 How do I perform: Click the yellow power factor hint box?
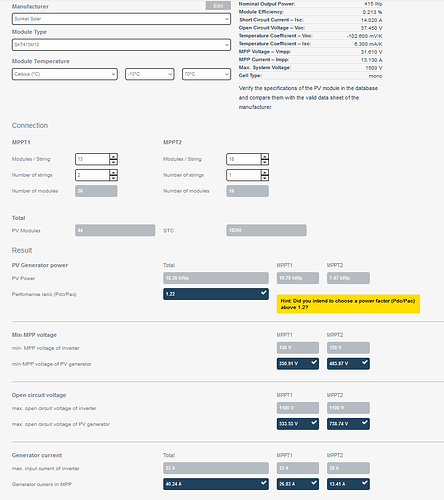click(x=348, y=304)
